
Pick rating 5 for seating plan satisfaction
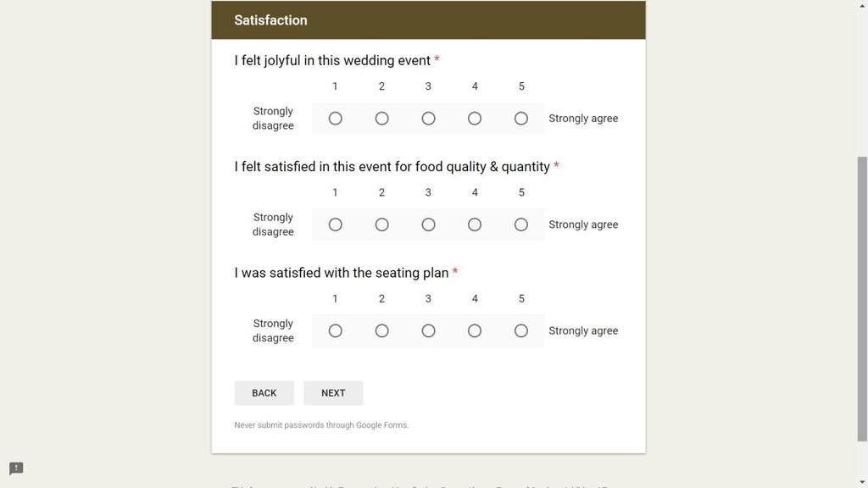click(x=521, y=331)
